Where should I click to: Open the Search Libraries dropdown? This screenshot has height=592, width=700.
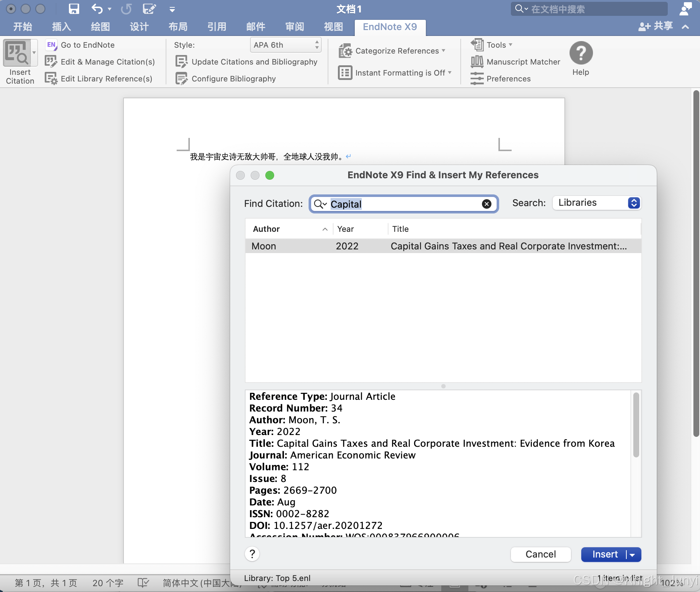pos(597,203)
